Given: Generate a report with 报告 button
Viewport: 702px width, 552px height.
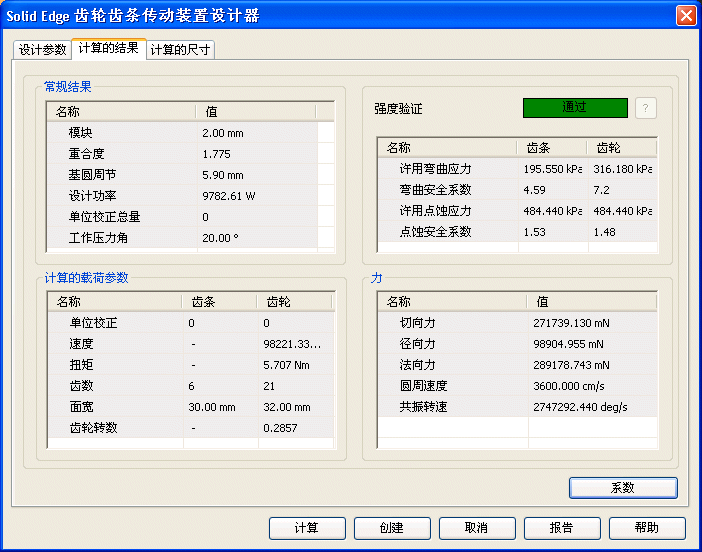Looking at the screenshot, I should point(562,528).
